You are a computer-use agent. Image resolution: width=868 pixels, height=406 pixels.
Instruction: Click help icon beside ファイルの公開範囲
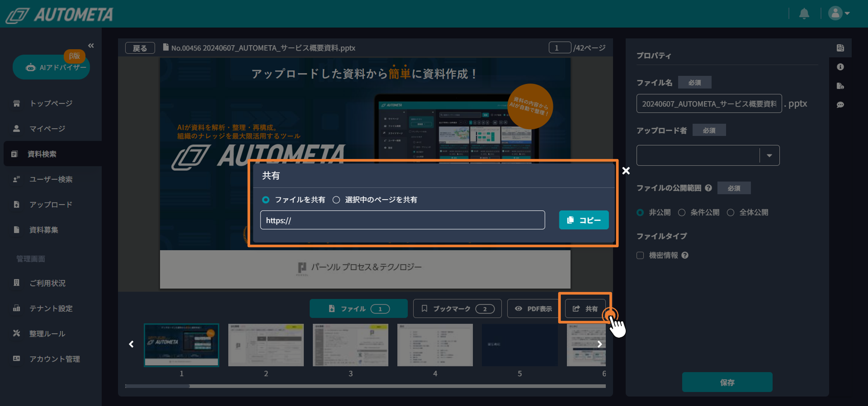point(708,188)
